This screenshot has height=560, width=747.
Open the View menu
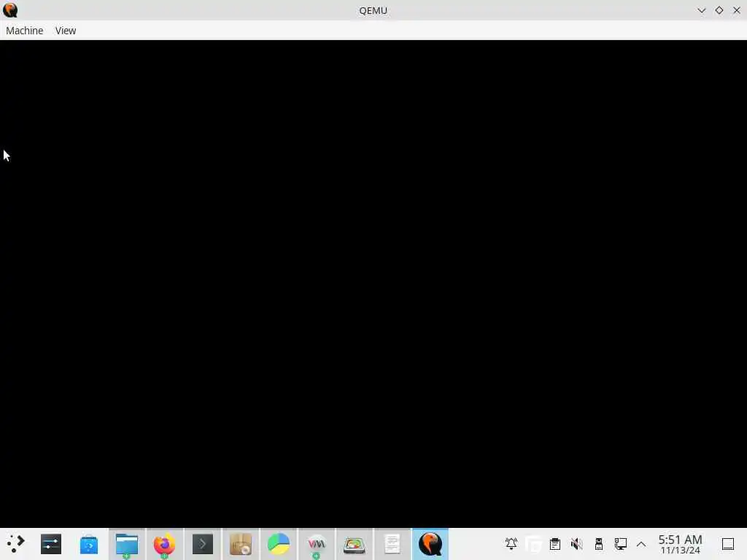coord(66,31)
